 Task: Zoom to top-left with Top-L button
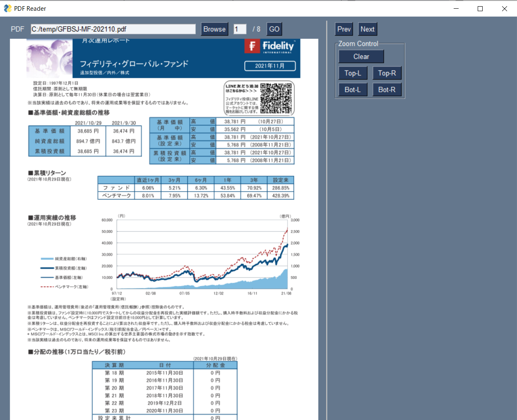click(353, 73)
